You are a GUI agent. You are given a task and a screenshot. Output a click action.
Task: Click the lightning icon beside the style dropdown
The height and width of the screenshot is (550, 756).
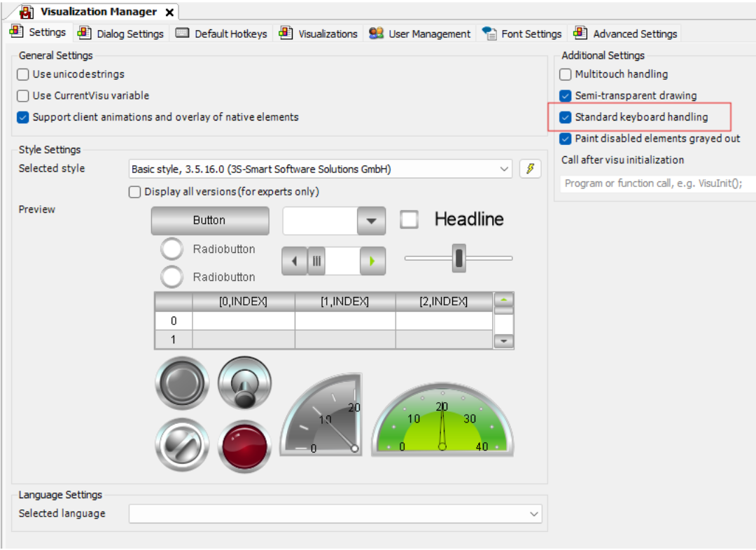point(530,169)
